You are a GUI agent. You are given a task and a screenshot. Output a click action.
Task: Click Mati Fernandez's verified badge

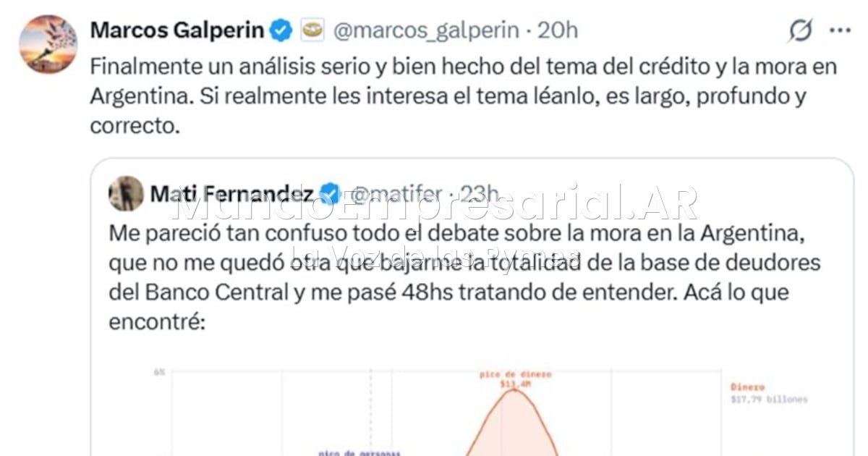(x=329, y=194)
